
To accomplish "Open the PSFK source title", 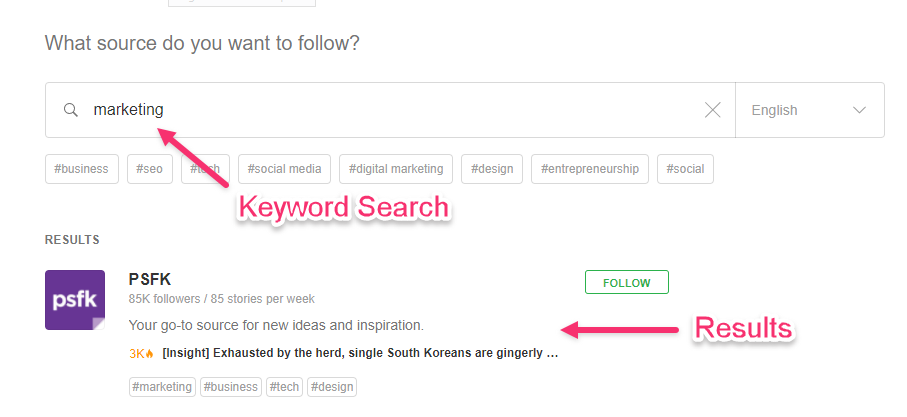I will [x=150, y=279].
